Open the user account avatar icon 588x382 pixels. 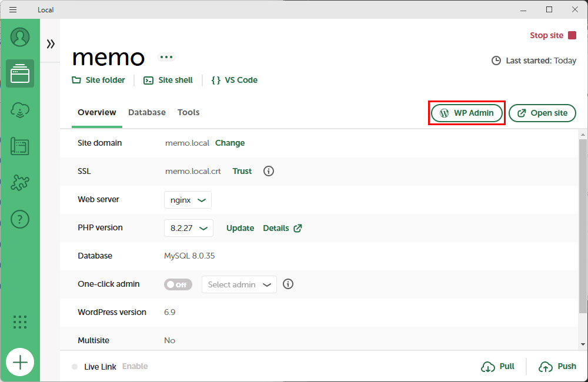(x=20, y=37)
